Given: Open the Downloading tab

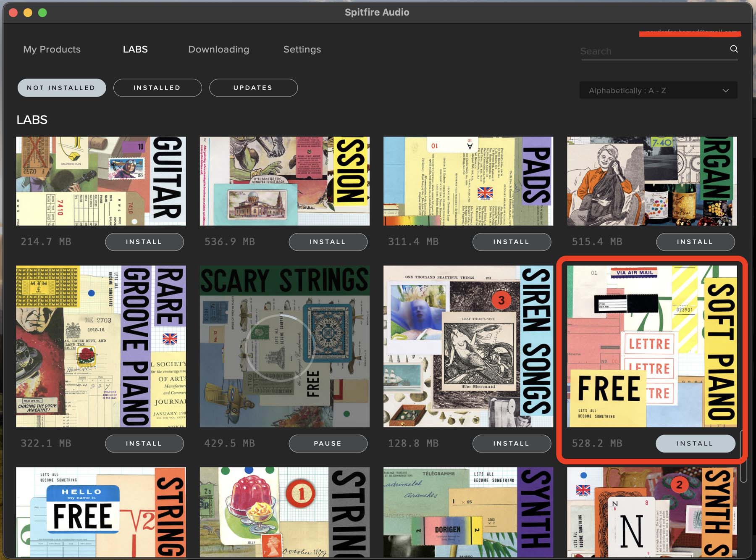Looking at the screenshot, I should pyautogui.click(x=218, y=49).
